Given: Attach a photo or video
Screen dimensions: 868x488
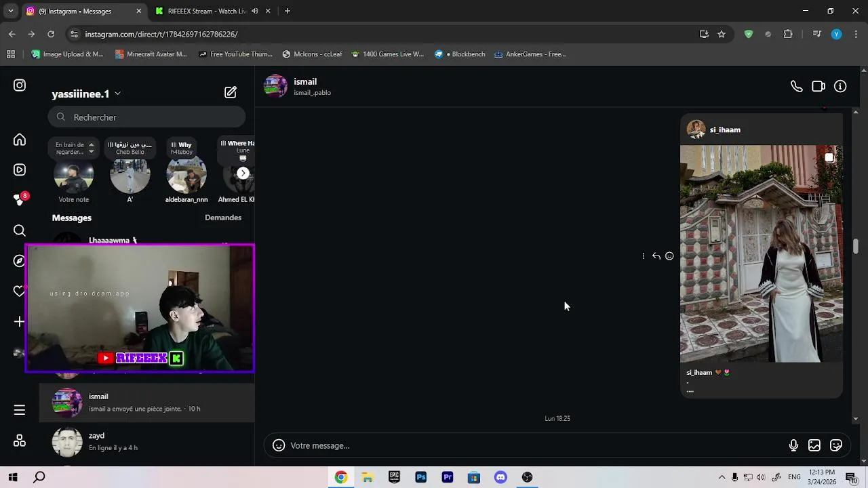Looking at the screenshot, I should [x=814, y=445].
